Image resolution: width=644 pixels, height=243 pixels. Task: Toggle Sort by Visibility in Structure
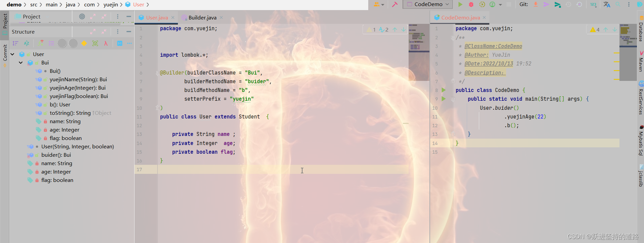15,43
